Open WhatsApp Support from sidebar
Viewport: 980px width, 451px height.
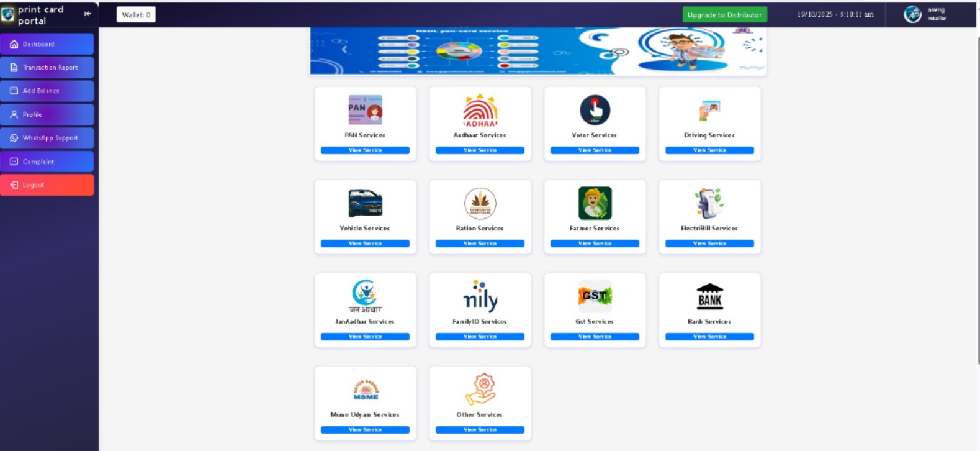(47, 138)
